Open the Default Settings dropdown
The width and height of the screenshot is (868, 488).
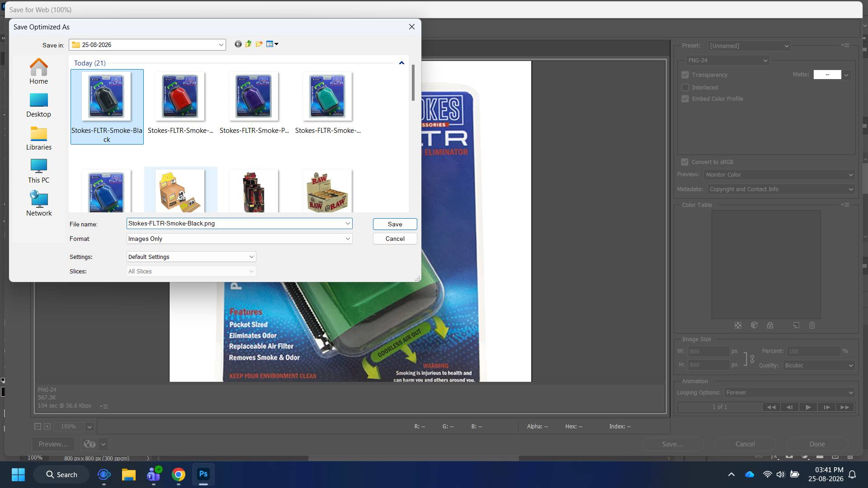[191, 257]
